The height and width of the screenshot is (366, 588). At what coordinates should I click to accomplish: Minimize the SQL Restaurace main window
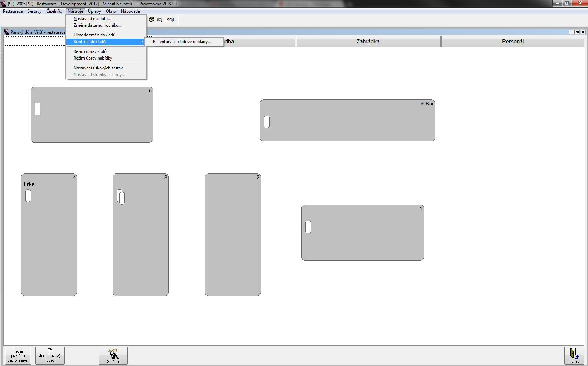coord(557,3)
